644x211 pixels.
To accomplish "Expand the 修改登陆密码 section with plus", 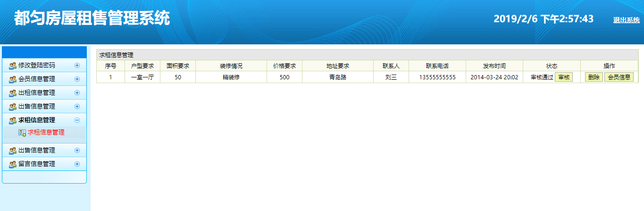I will click(x=77, y=66).
